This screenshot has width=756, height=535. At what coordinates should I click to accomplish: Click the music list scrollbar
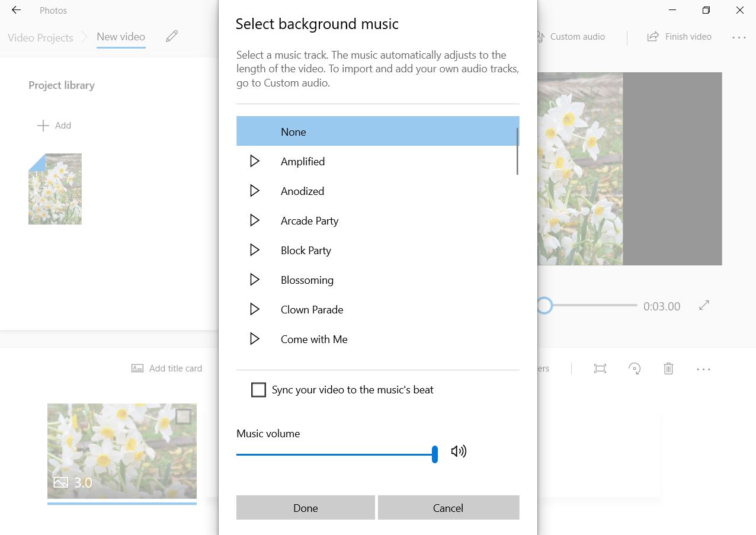coord(517,152)
